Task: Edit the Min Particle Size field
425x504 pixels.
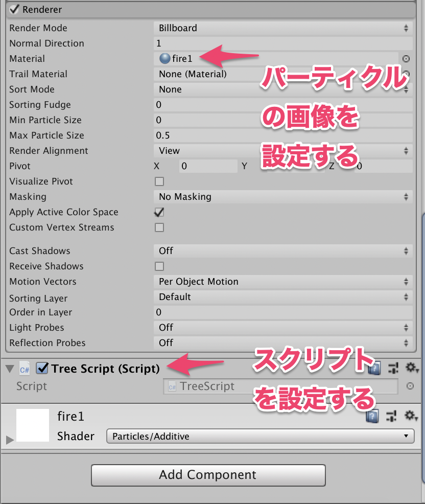Action: 283,120
